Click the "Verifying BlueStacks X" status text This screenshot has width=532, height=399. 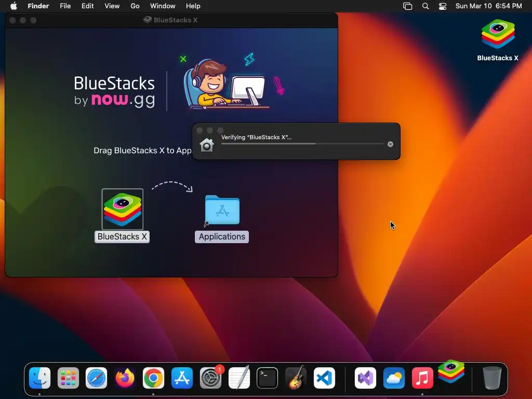pos(256,137)
